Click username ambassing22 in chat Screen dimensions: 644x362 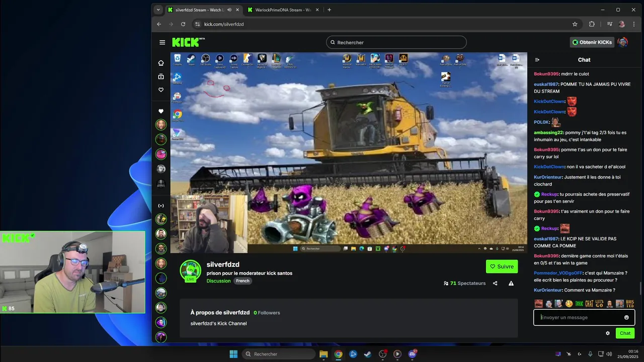tap(548, 133)
